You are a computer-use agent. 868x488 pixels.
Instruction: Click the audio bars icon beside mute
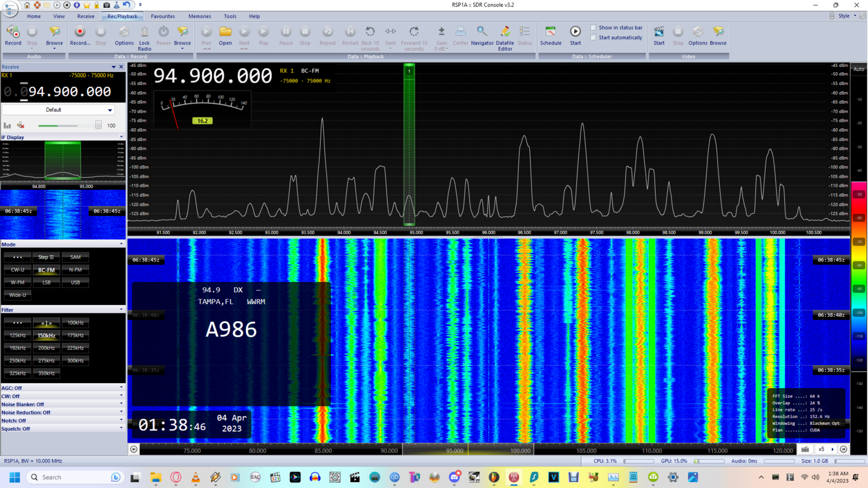point(7,125)
